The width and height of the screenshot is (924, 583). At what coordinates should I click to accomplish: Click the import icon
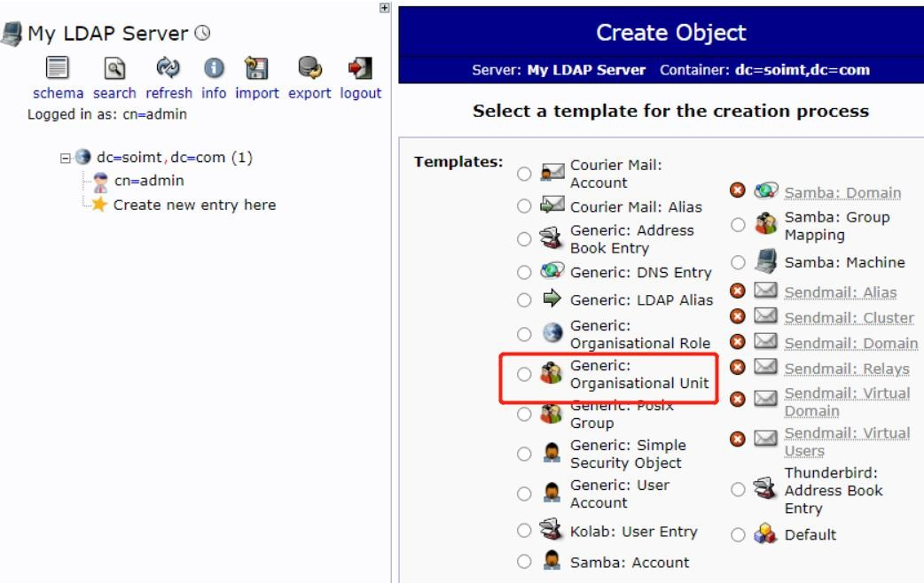pyautogui.click(x=256, y=69)
